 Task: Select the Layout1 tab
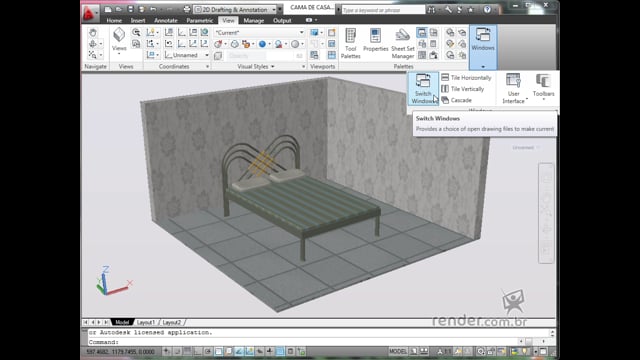[x=146, y=322]
